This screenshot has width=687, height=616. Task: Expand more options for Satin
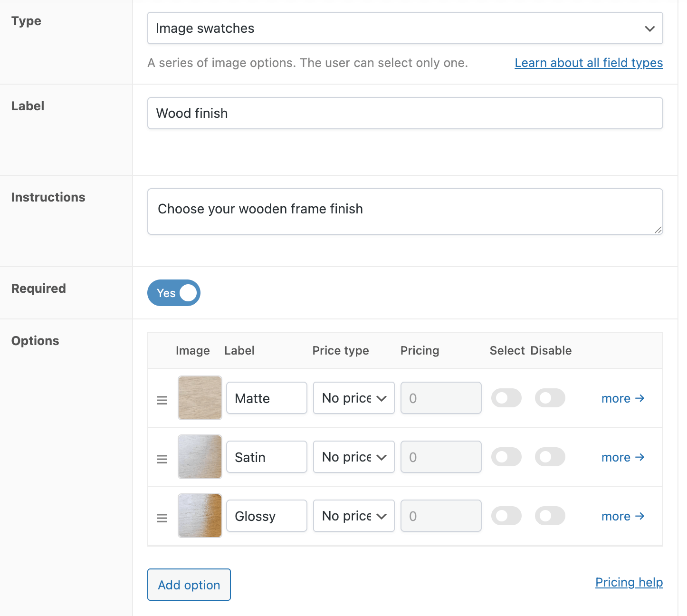[x=622, y=457]
